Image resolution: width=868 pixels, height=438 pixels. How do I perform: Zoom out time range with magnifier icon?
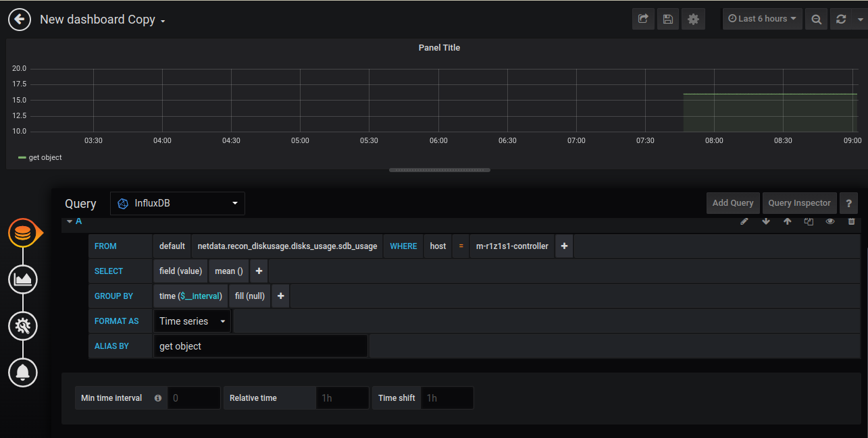pyautogui.click(x=816, y=19)
